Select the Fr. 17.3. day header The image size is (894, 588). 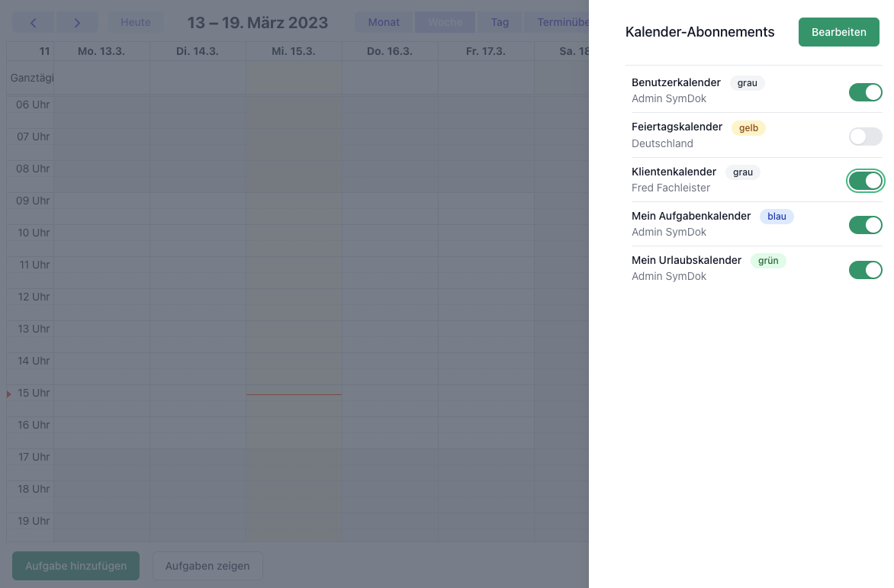(x=486, y=51)
